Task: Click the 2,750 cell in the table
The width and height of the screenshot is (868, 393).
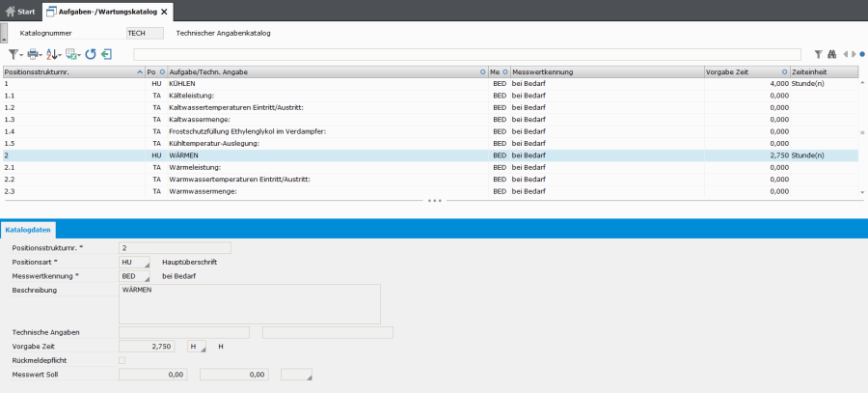Action: (746, 155)
